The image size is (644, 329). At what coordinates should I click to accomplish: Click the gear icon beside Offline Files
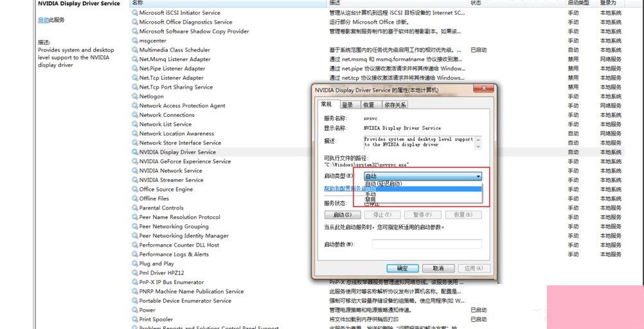click(x=135, y=199)
